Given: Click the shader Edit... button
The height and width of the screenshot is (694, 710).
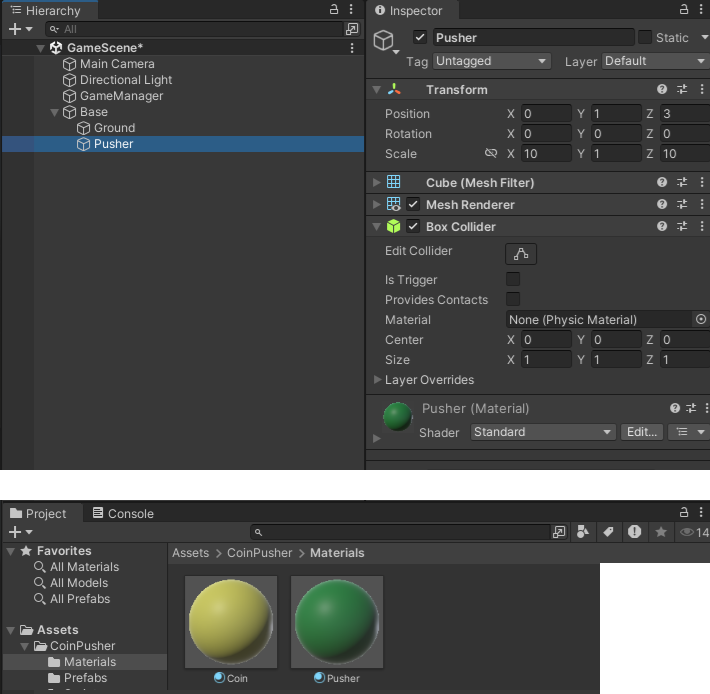Looking at the screenshot, I should 641,432.
